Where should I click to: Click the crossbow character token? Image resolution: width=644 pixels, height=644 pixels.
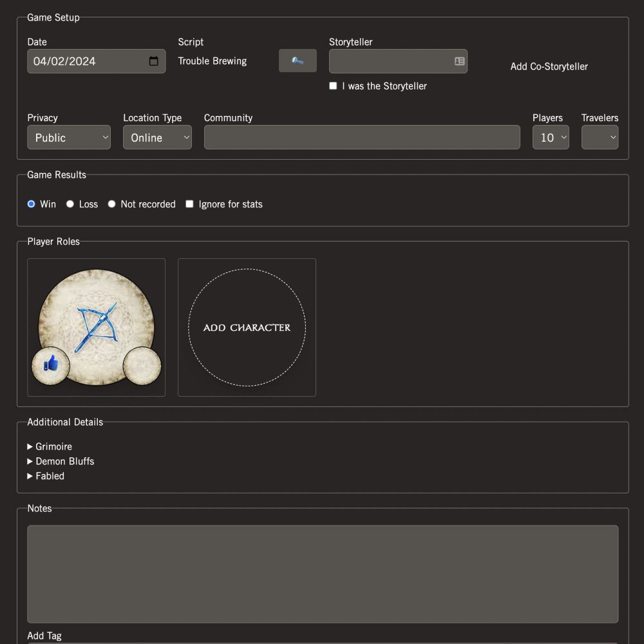(97, 327)
